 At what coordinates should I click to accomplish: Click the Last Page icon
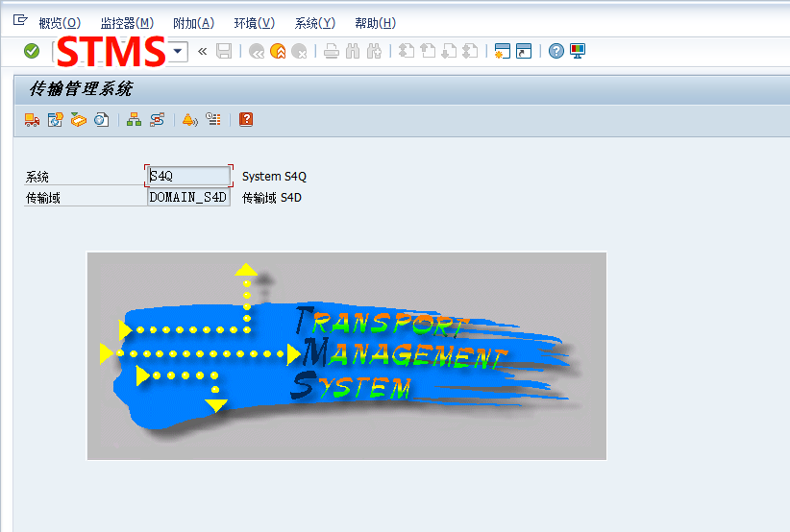coord(470,51)
